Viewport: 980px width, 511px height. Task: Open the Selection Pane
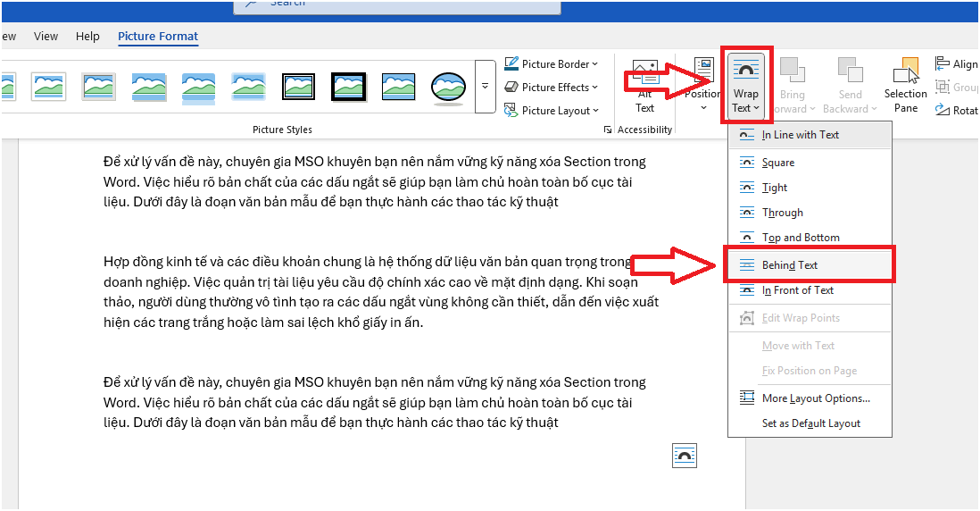pyautogui.click(x=906, y=85)
